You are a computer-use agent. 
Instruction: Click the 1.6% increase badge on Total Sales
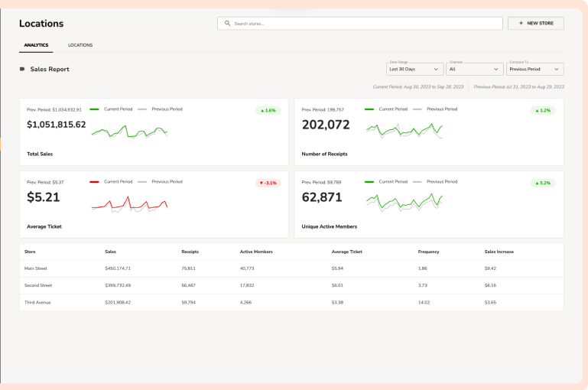click(268, 110)
